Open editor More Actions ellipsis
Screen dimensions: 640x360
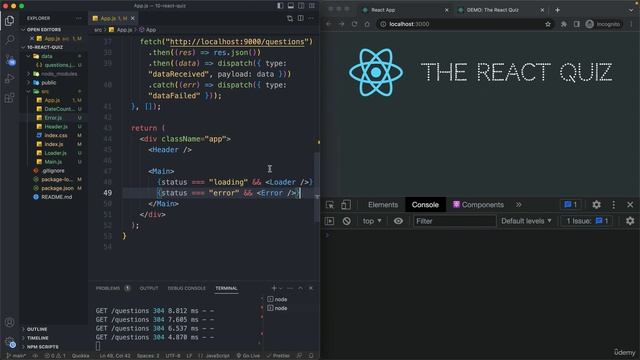pyautogui.click(x=311, y=18)
